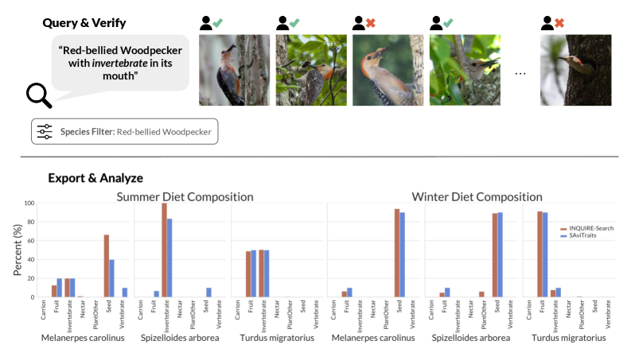Viewport: 631px width, 364px height.
Task: Click person icon above the last photo
Action: point(547,24)
